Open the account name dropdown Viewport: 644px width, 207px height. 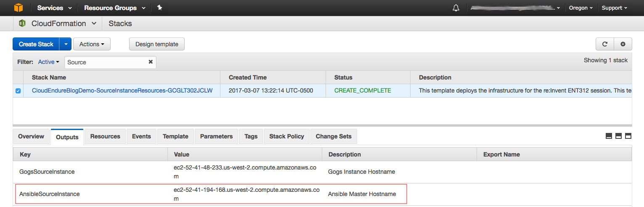click(x=515, y=8)
